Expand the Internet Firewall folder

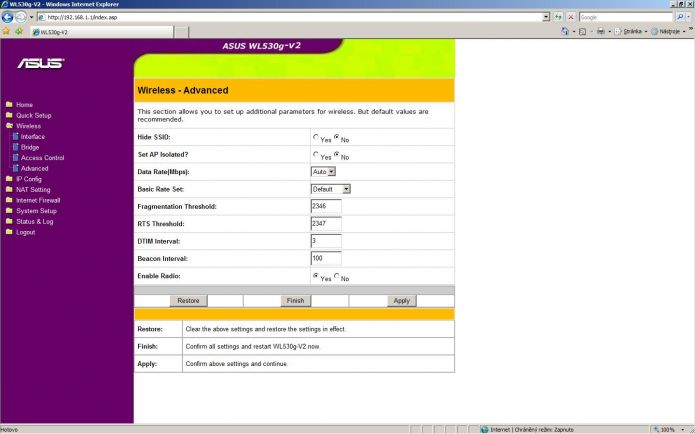[38, 200]
